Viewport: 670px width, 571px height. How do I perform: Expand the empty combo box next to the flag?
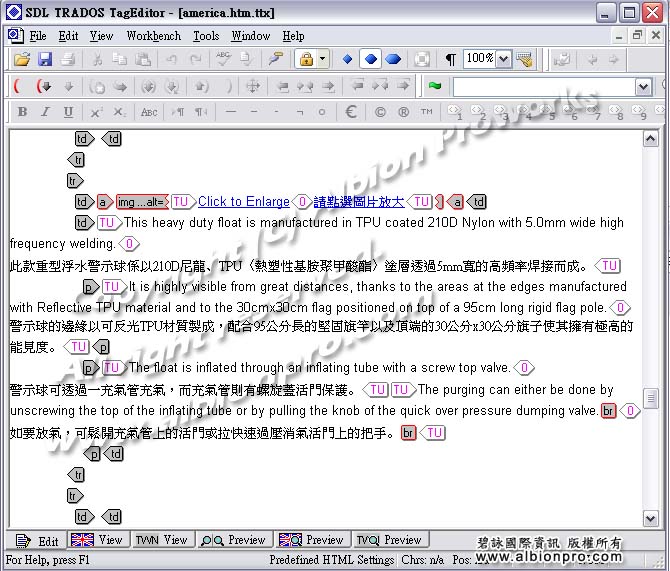(644, 87)
